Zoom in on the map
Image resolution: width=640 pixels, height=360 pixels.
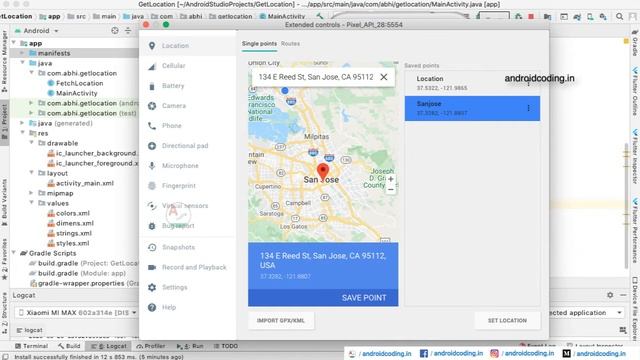391,179
